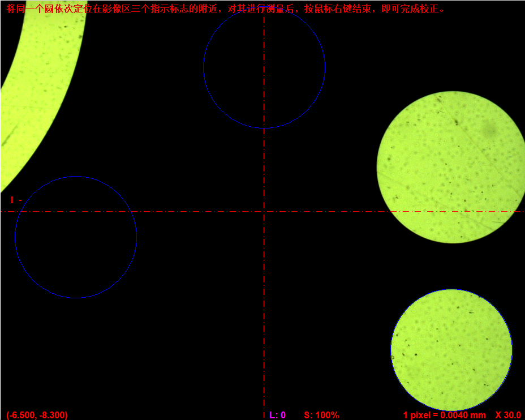The height and width of the screenshot is (420, 525).
Task: Click the "S: 100%" status value
Action: (321, 415)
